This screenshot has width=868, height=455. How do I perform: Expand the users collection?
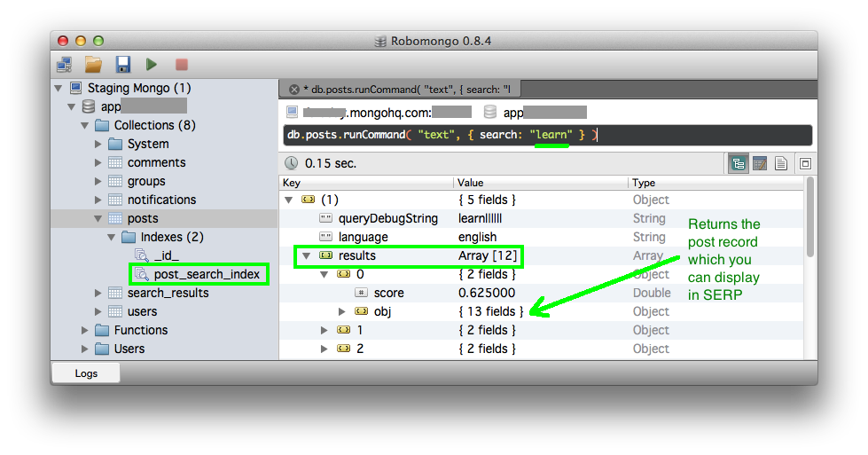coord(98,311)
